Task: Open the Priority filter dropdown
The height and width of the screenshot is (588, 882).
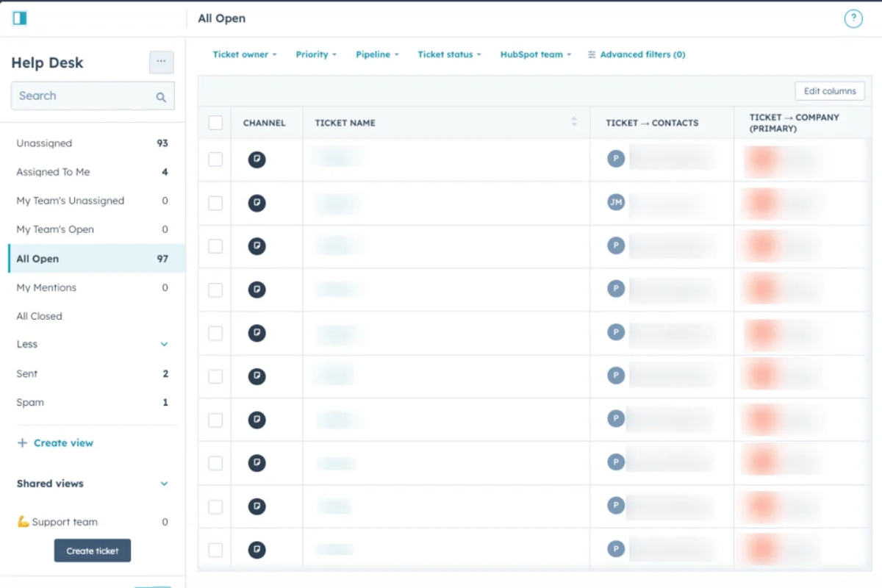Action: point(316,54)
